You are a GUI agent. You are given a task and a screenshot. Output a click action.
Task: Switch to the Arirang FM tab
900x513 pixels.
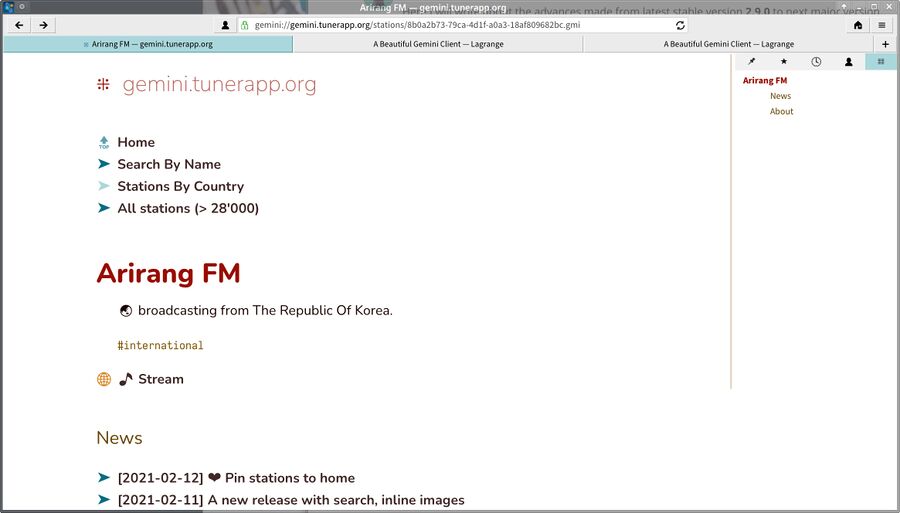tap(148, 44)
